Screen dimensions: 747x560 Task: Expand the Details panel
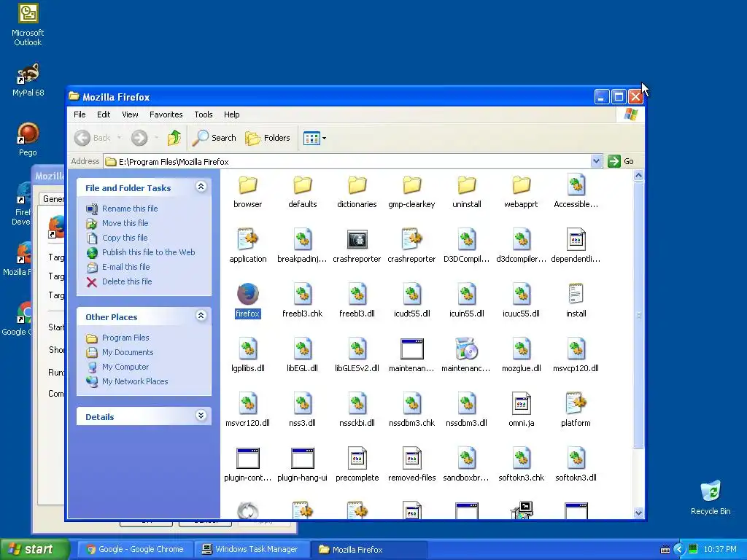click(x=201, y=416)
